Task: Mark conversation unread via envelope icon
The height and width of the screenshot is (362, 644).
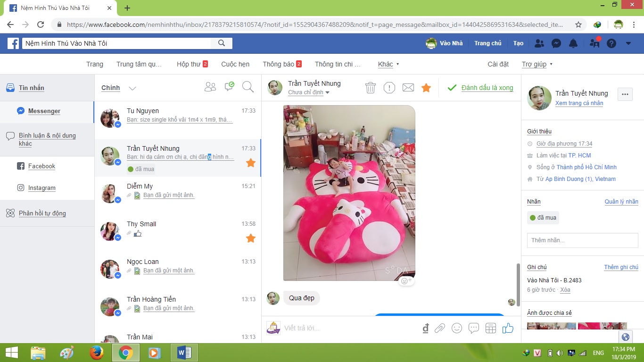Action: (408, 88)
